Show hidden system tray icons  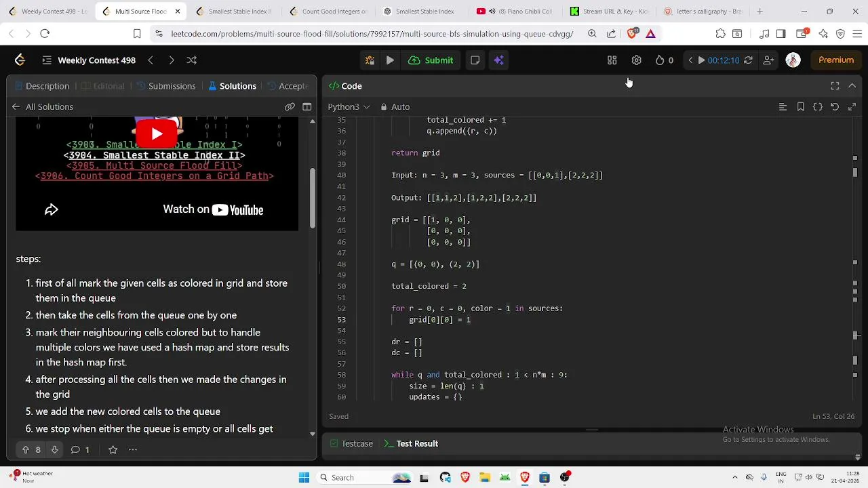(734, 477)
